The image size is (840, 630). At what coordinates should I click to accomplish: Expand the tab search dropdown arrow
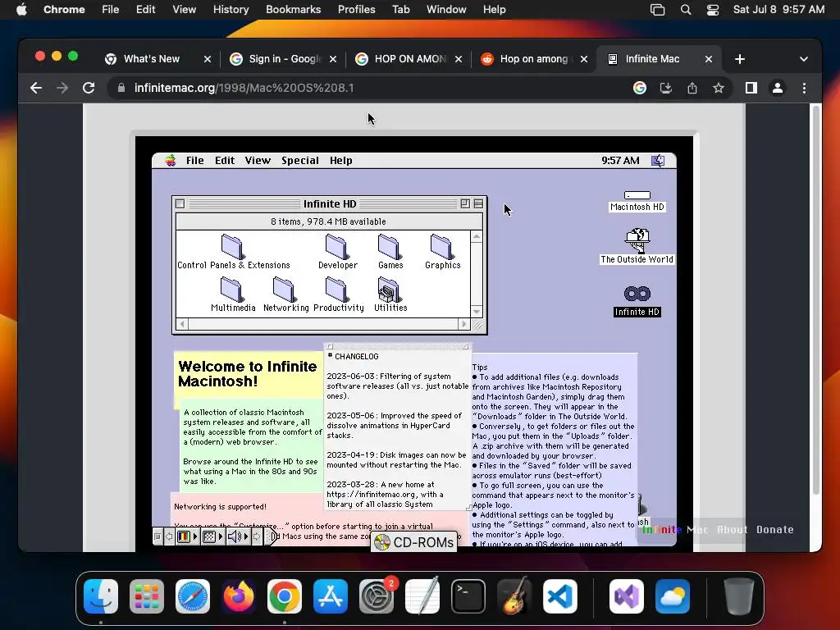pos(804,59)
